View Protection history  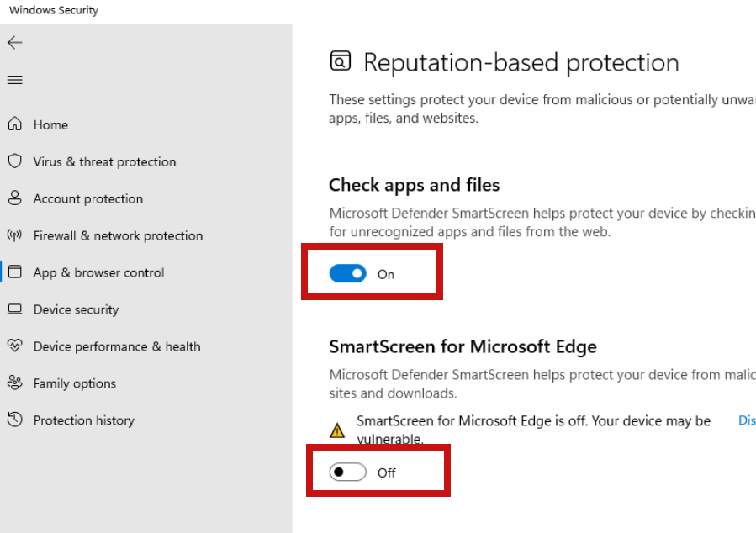(x=83, y=420)
